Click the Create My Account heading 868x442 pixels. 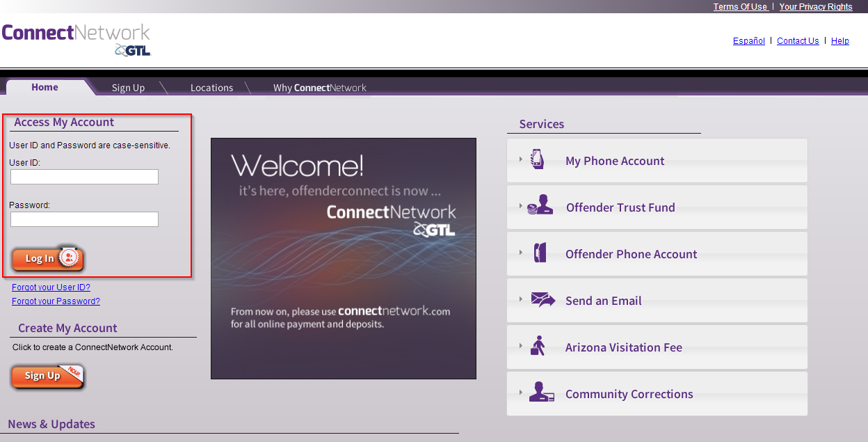tap(67, 328)
